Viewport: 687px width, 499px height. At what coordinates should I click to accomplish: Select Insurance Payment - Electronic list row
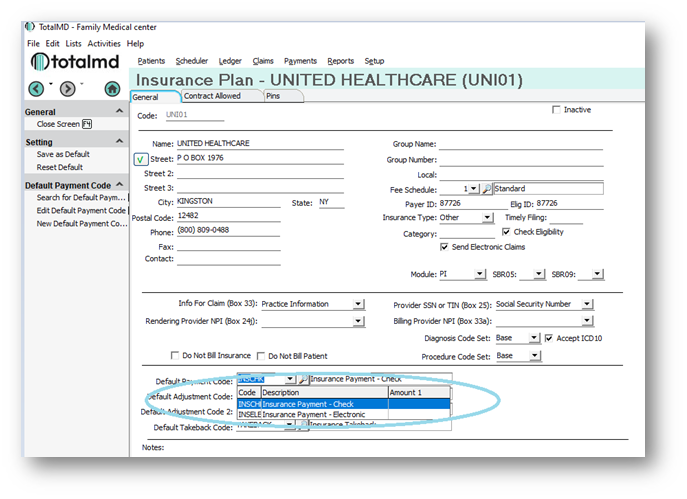(x=312, y=414)
